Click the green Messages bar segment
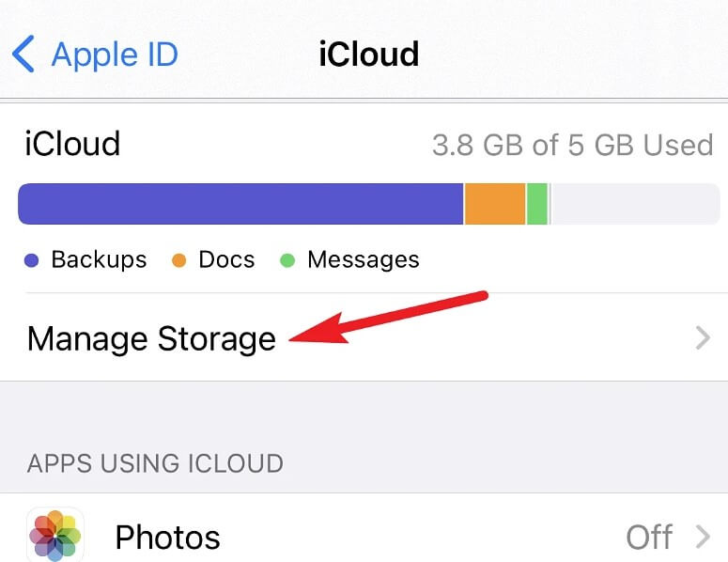 537,204
